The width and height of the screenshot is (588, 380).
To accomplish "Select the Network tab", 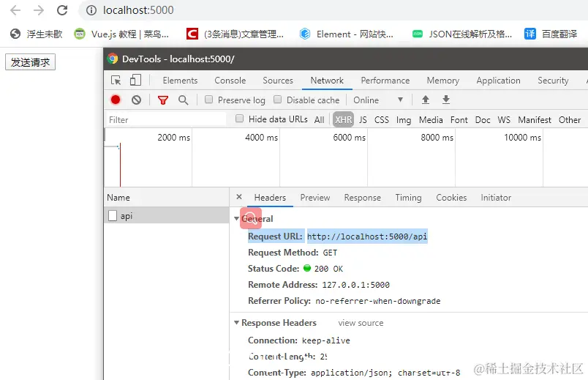I will click(327, 81).
